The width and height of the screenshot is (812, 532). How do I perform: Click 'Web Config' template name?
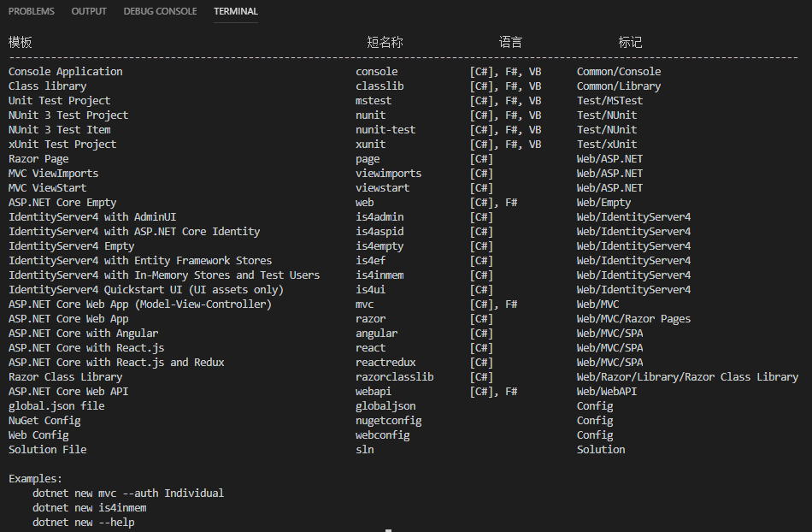[38, 434]
